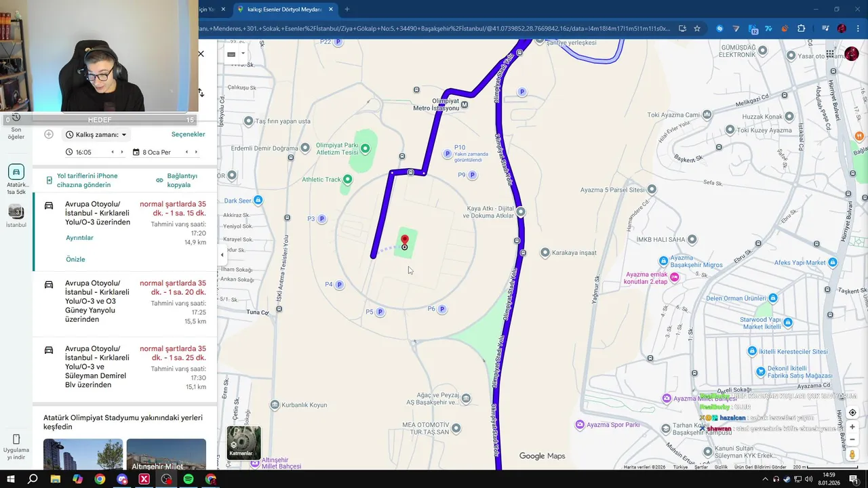The width and height of the screenshot is (868, 488).
Task: Click the red destination pin marker
Action: [405, 241]
